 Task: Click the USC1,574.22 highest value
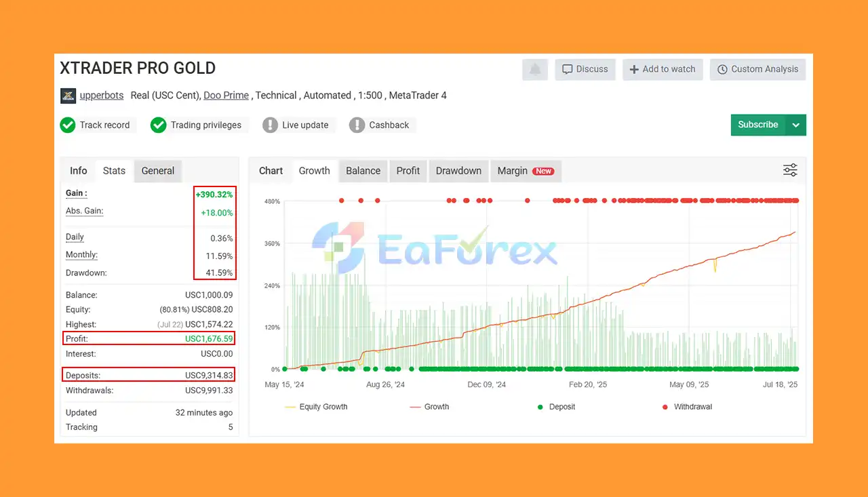(209, 325)
